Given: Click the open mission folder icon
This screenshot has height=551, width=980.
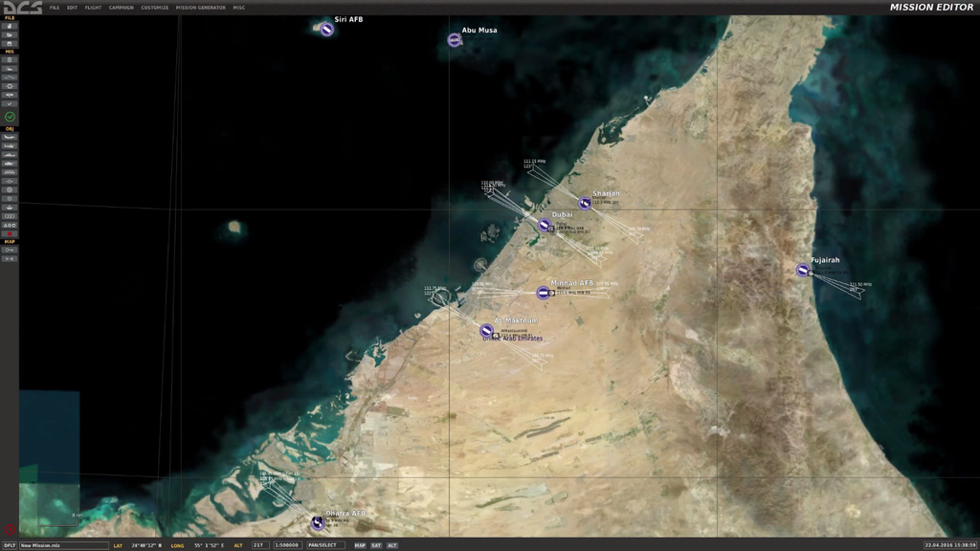Looking at the screenshot, I should [x=10, y=34].
